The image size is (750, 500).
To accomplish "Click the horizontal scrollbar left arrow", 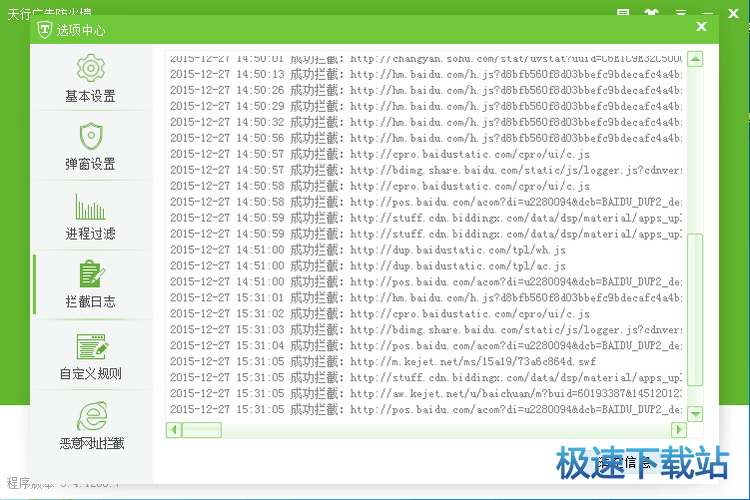I will [x=174, y=430].
